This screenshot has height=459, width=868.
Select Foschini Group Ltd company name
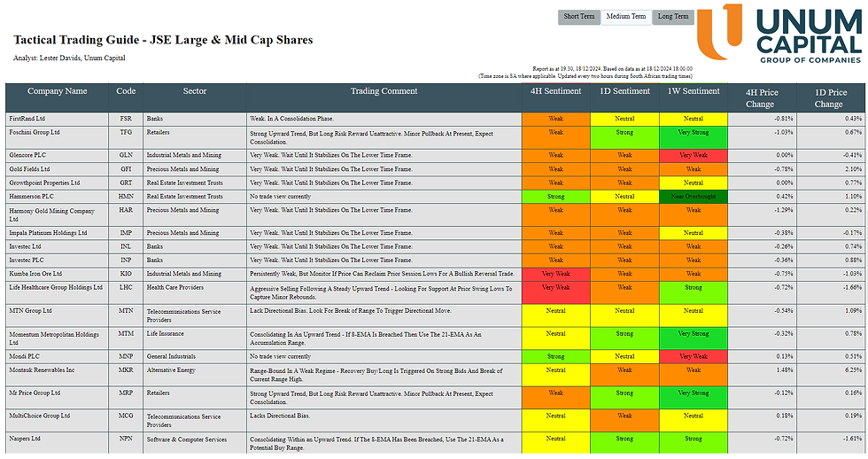click(34, 132)
